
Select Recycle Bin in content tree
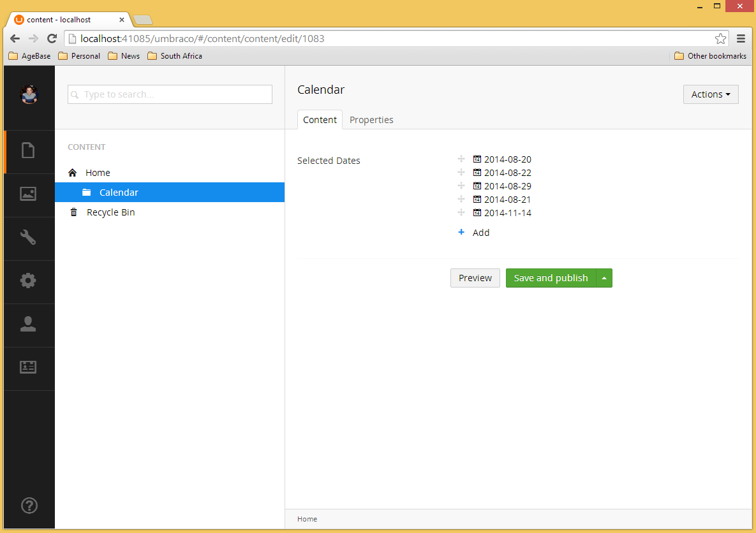click(111, 212)
